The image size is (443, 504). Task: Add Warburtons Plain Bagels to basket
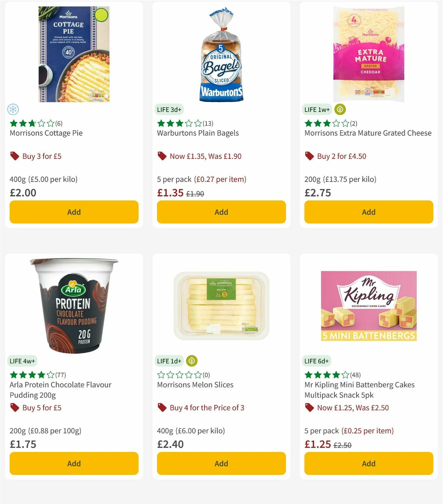point(221,212)
